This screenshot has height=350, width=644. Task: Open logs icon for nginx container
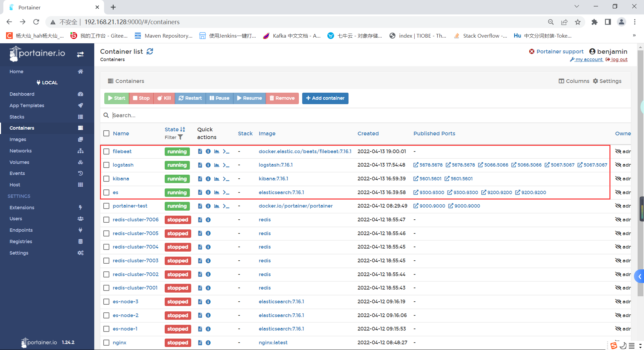pos(200,343)
